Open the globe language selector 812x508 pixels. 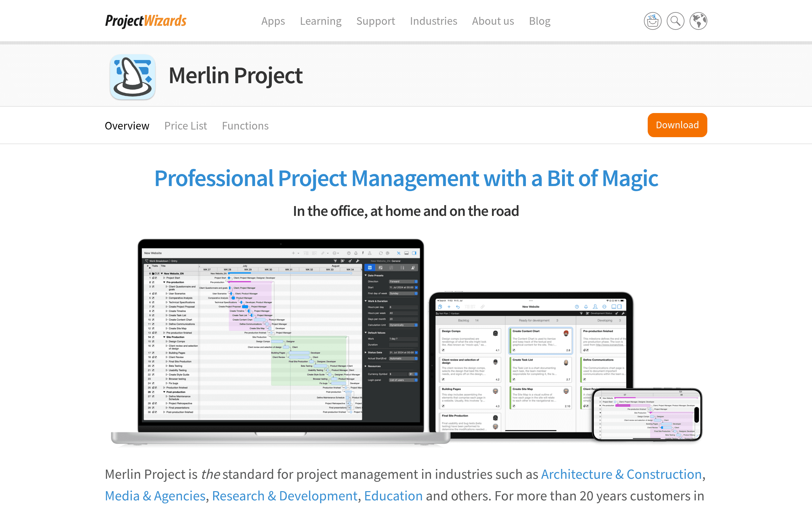[698, 21]
